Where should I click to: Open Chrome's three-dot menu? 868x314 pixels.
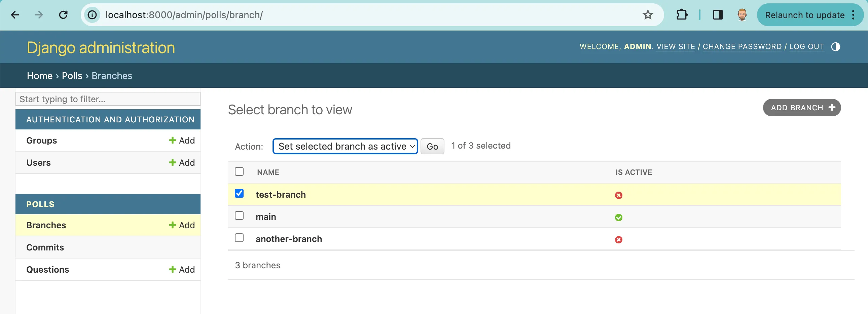point(854,14)
